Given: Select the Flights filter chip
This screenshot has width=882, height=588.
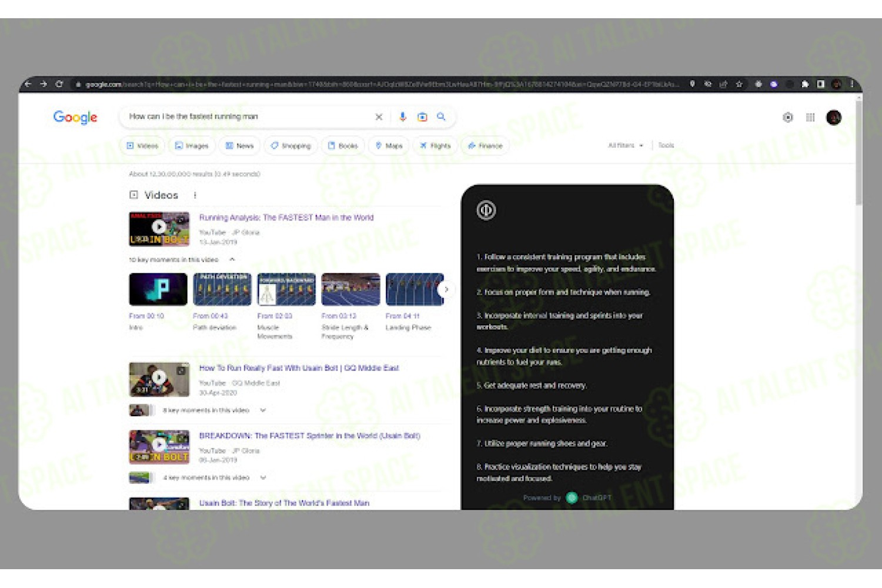Looking at the screenshot, I should click(435, 145).
